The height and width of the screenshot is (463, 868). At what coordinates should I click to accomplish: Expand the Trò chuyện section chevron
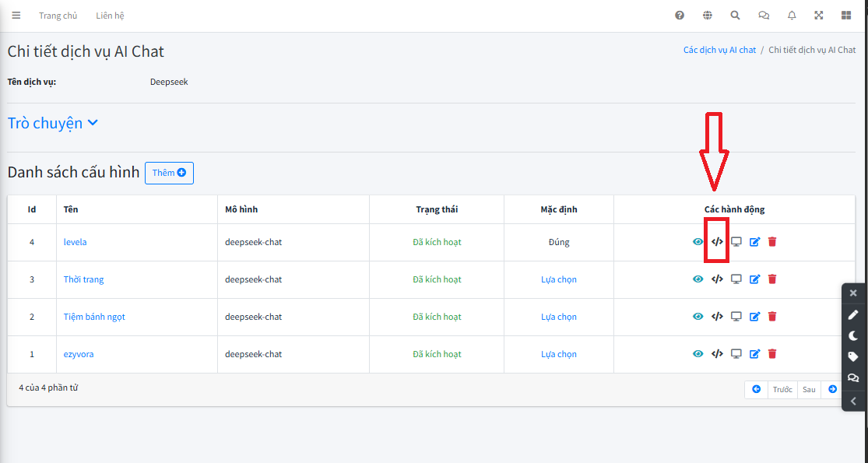(93, 123)
